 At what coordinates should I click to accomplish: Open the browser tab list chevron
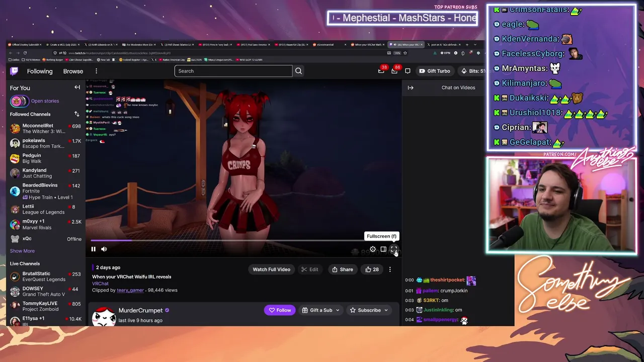[x=475, y=45]
